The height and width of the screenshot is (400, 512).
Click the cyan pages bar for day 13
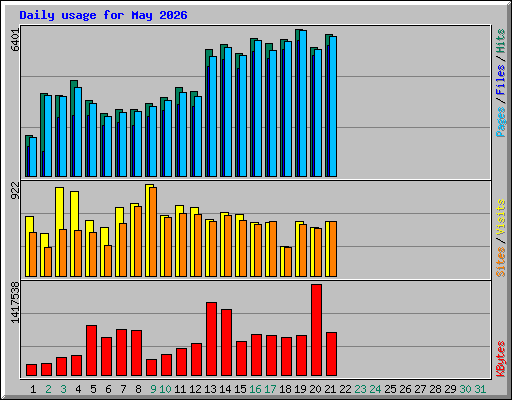click(x=213, y=117)
